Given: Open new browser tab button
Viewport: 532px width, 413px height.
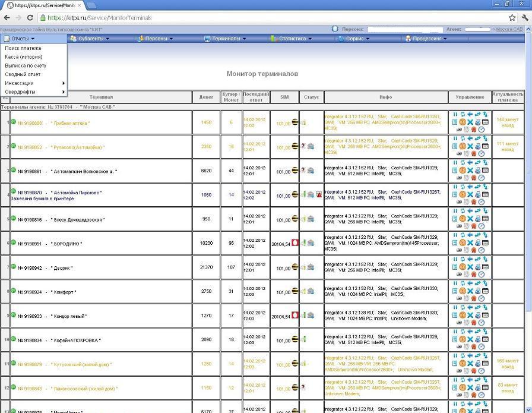Looking at the screenshot, I should click(x=91, y=5).
